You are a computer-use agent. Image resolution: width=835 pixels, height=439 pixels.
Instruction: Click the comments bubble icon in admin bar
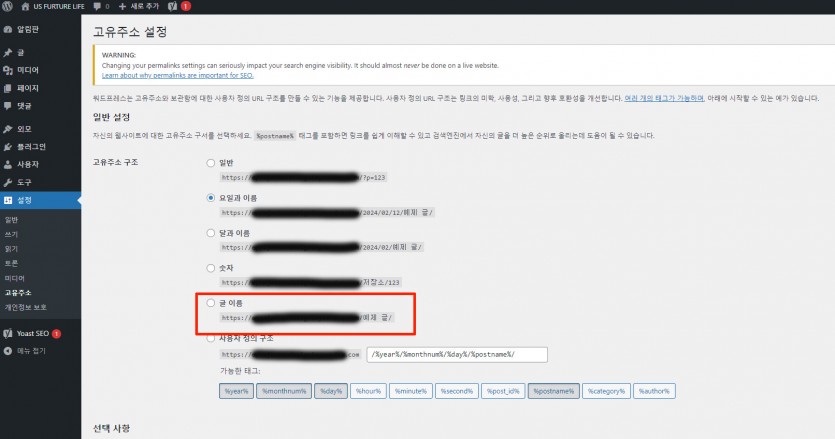click(x=95, y=6)
